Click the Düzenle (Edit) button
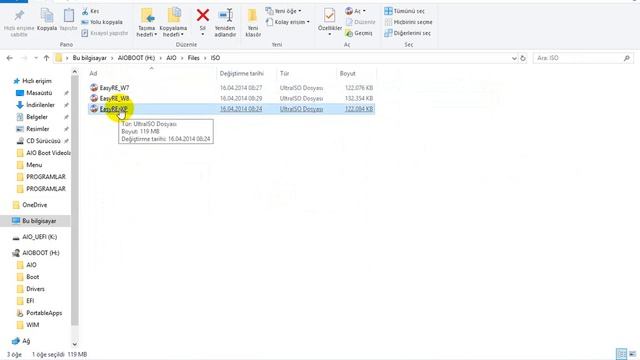This screenshot has height=360, width=640. click(360, 22)
